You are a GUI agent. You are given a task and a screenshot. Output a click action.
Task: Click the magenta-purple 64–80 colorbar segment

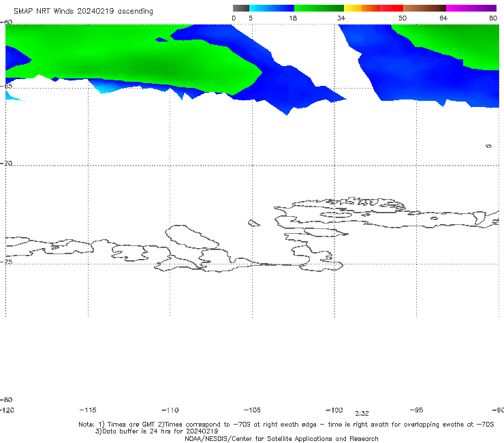tap(471, 8)
